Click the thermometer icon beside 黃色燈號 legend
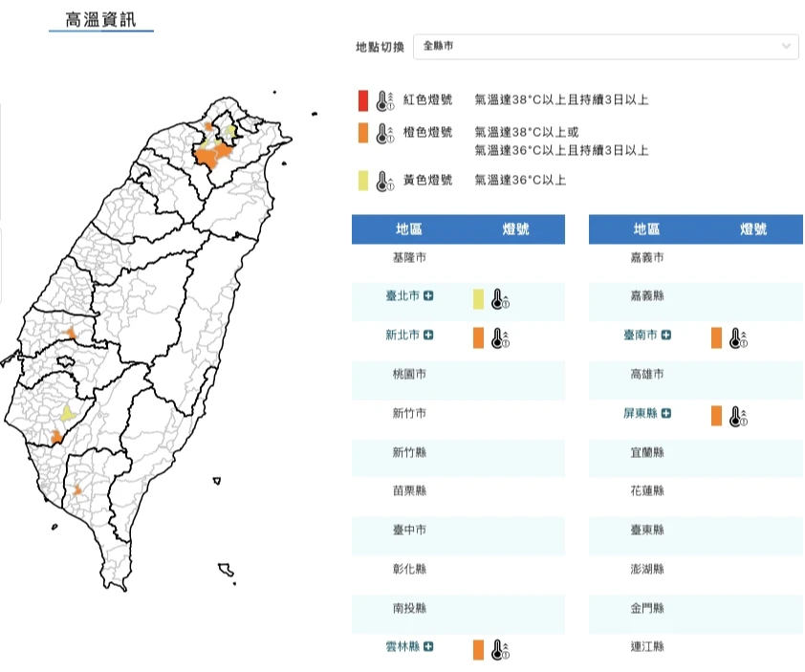This screenshot has height=672, width=805. [x=384, y=180]
